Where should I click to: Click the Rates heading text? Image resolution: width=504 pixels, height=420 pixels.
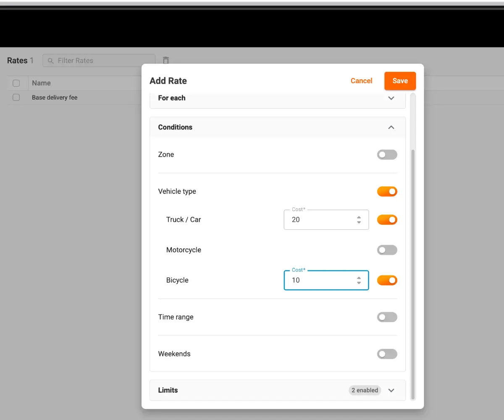click(17, 60)
